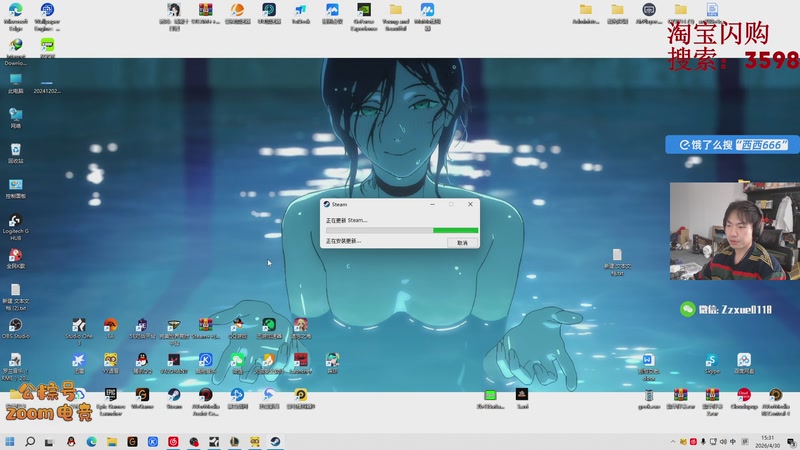
Task: Click the Cancel button in Steam updater
Action: [x=462, y=243]
